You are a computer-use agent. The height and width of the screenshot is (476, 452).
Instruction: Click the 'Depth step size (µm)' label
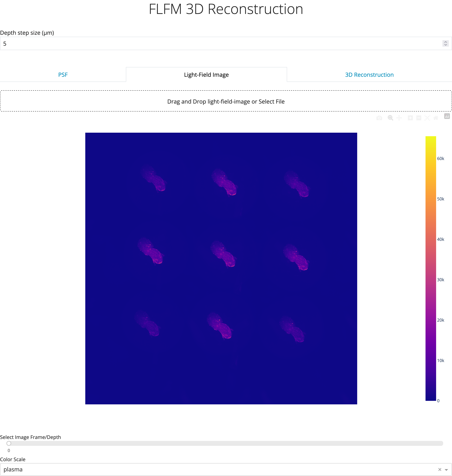(27, 33)
